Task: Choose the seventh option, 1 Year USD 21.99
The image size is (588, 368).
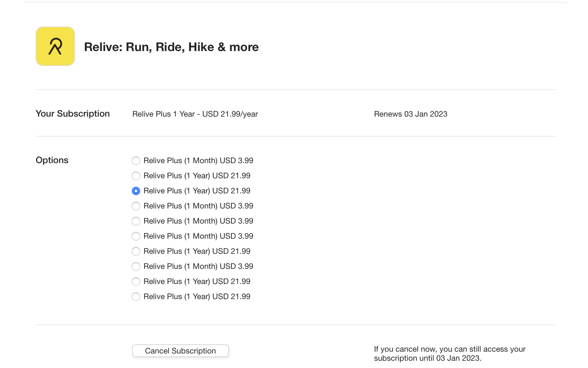Action: coord(136,251)
